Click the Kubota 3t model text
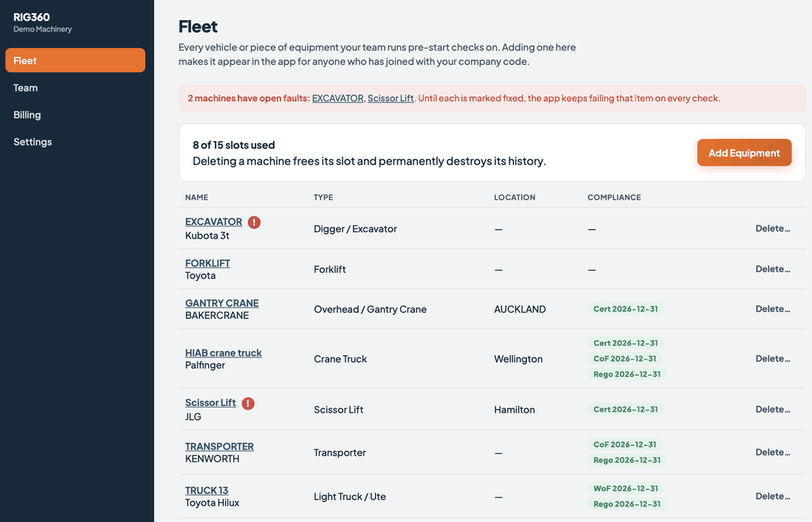The image size is (812, 522). [207, 236]
